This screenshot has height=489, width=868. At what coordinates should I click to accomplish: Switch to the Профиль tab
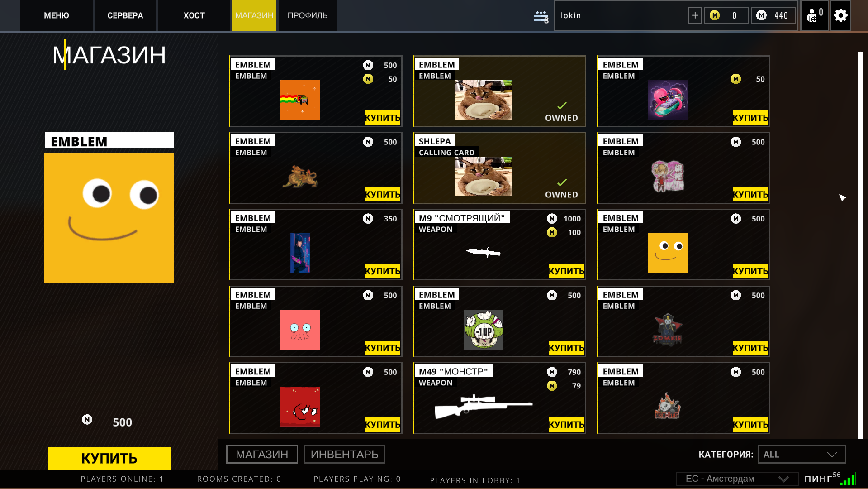(x=308, y=15)
